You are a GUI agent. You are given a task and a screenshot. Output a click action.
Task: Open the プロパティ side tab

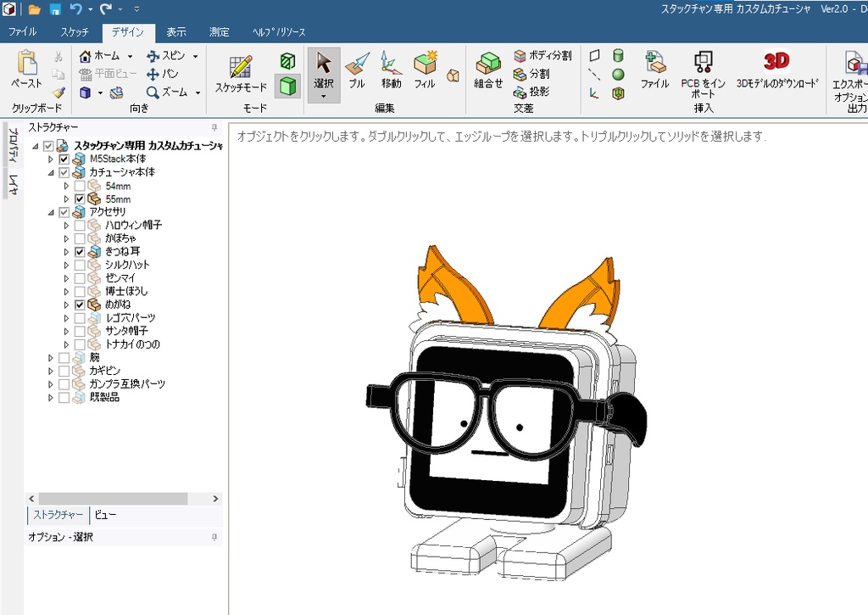coord(14,145)
